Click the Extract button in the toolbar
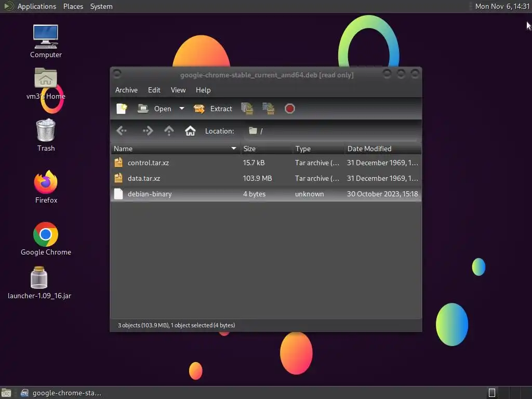This screenshot has height=399, width=532. point(212,109)
